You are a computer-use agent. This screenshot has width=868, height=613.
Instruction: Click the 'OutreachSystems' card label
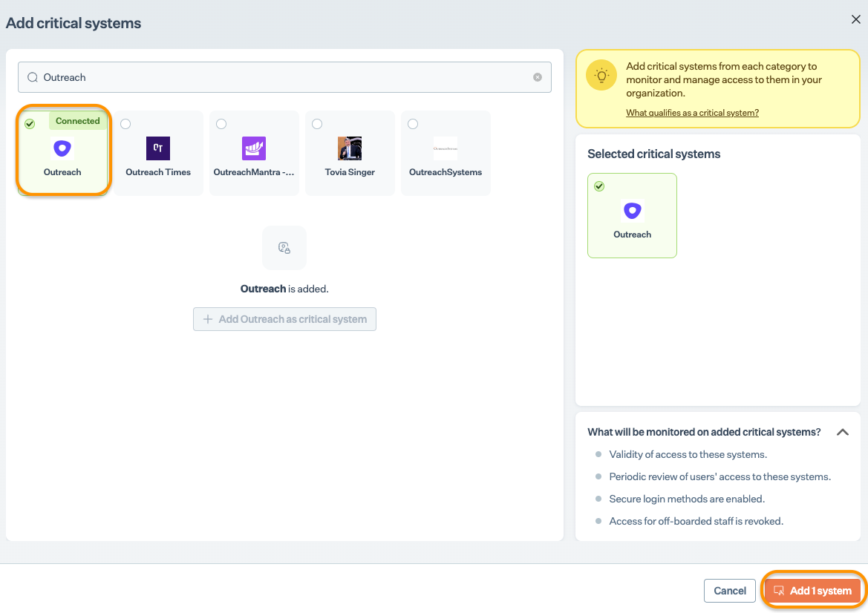click(445, 172)
